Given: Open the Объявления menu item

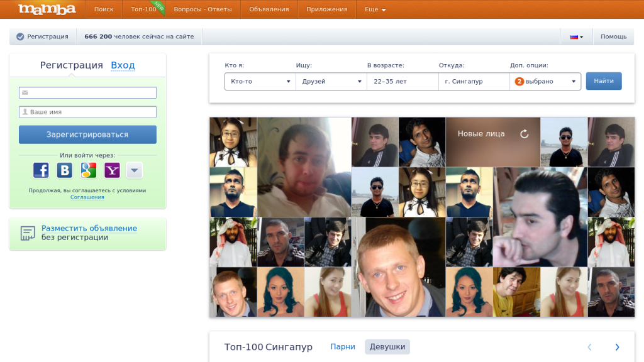Looking at the screenshot, I should [x=269, y=9].
